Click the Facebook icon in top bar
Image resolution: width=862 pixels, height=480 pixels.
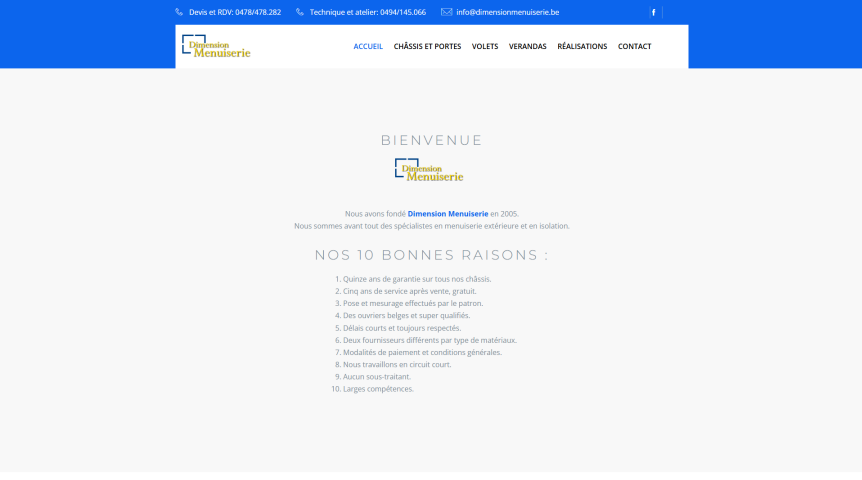[653, 13]
